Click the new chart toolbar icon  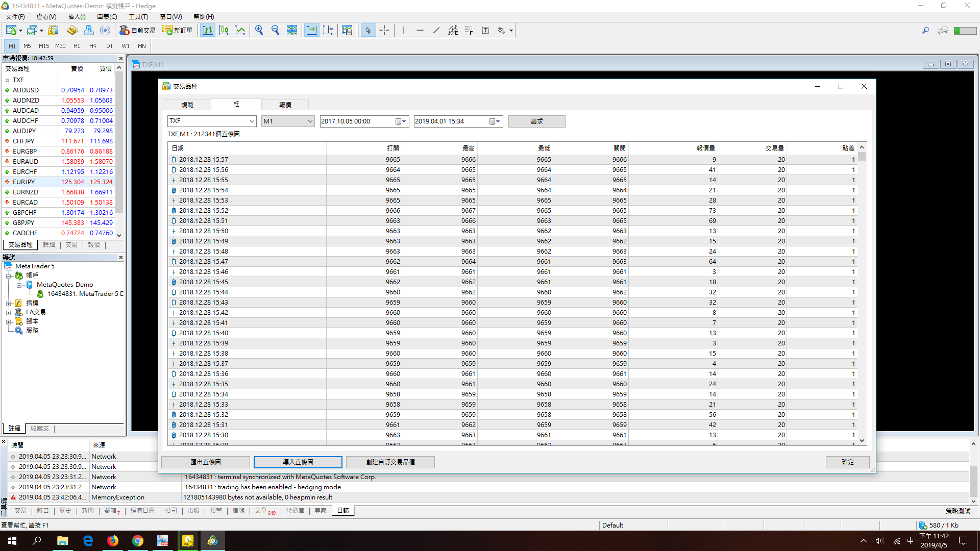11,30
